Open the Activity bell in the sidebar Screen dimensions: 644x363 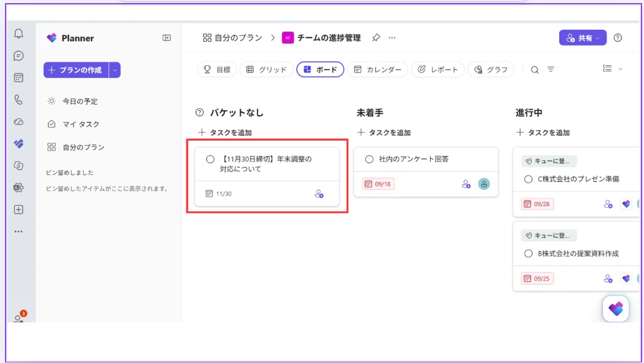tap(19, 34)
